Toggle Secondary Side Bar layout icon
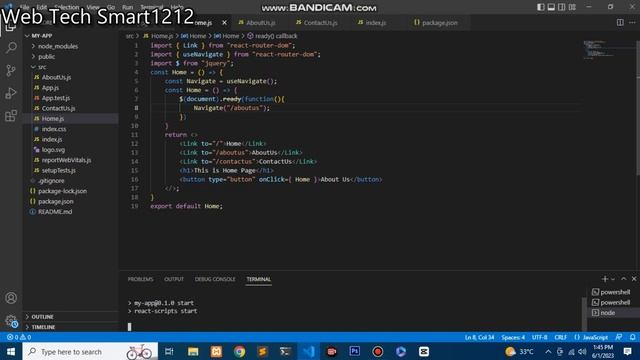Image resolution: width=640 pixels, height=360 pixels. pos(562,7)
